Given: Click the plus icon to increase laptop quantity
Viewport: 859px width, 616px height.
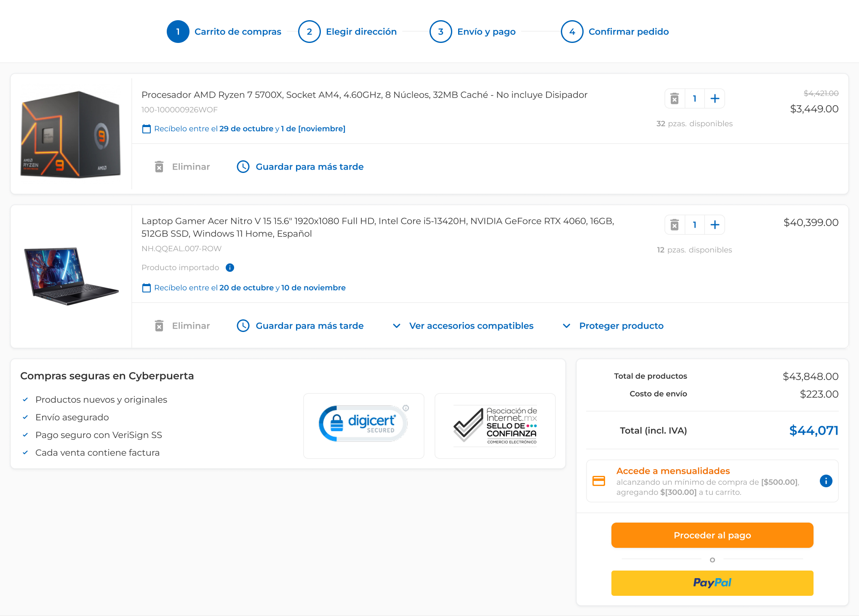Looking at the screenshot, I should 715,224.
